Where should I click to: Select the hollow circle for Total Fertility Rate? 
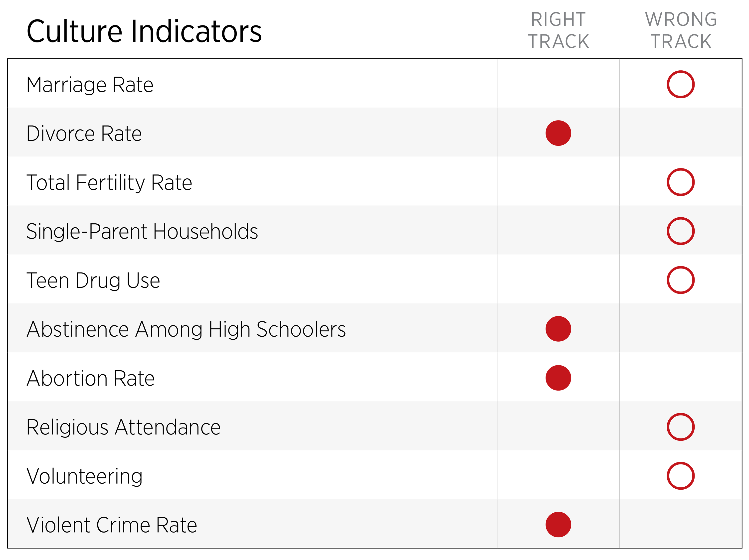coord(680,182)
